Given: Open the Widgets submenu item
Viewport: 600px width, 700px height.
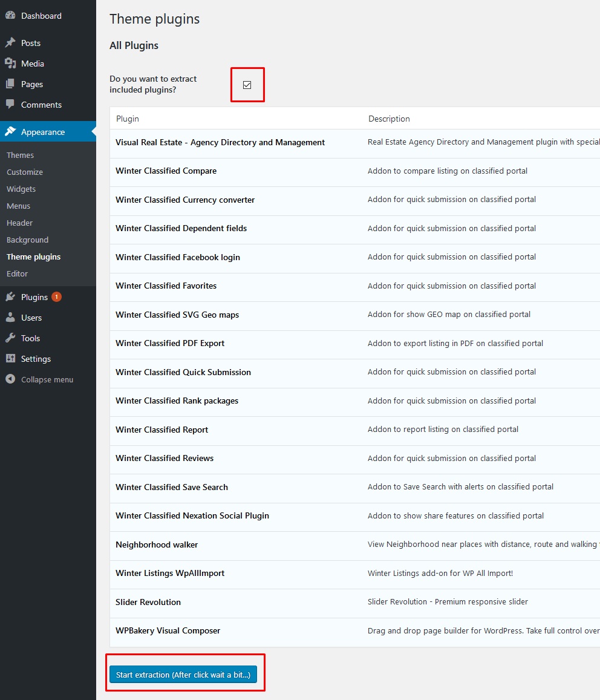Looking at the screenshot, I should (x=21, y=189).
